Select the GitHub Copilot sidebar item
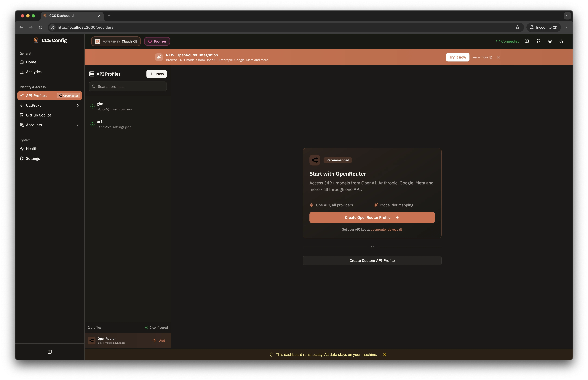The image size is (588, 380). [x=38, y=115]
